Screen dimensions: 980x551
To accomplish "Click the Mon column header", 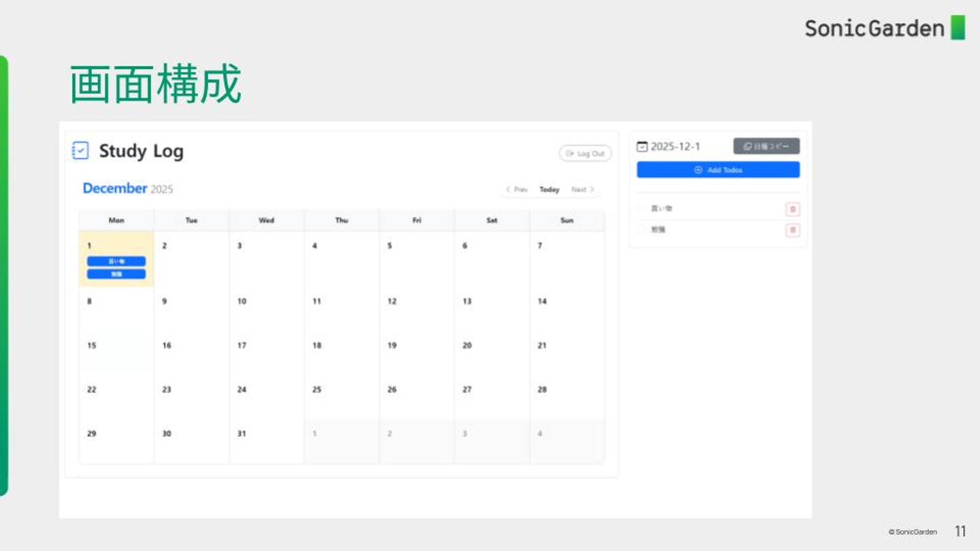I will pos(116,220).
